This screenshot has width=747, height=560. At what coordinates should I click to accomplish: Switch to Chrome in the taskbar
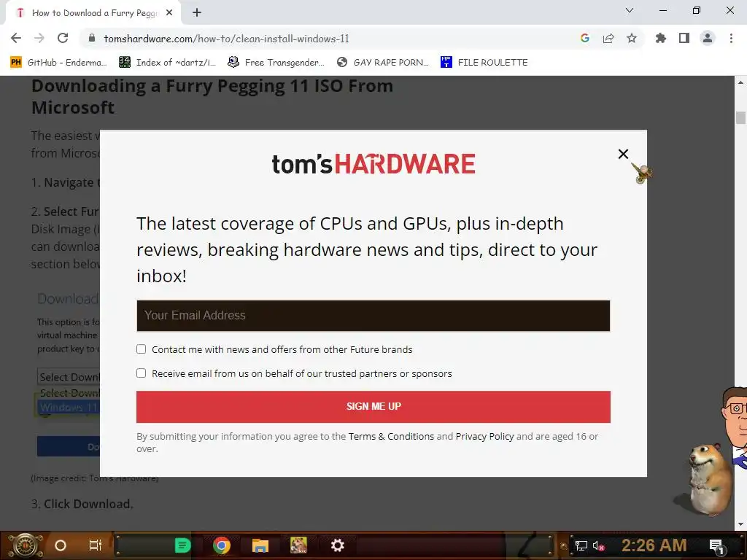[222, 545]
